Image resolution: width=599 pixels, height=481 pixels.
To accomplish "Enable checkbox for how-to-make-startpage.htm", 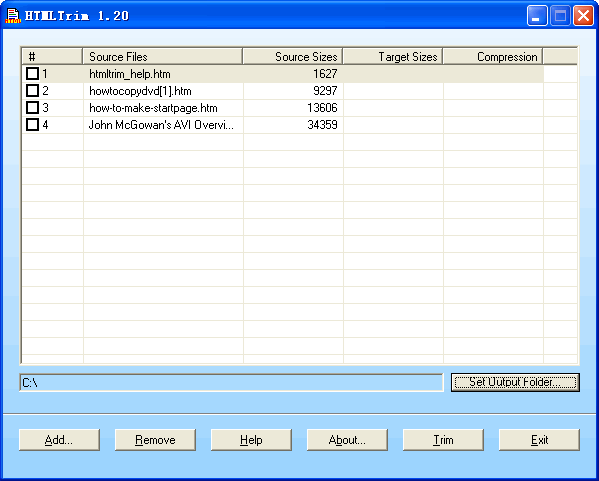I will point(32,108).
